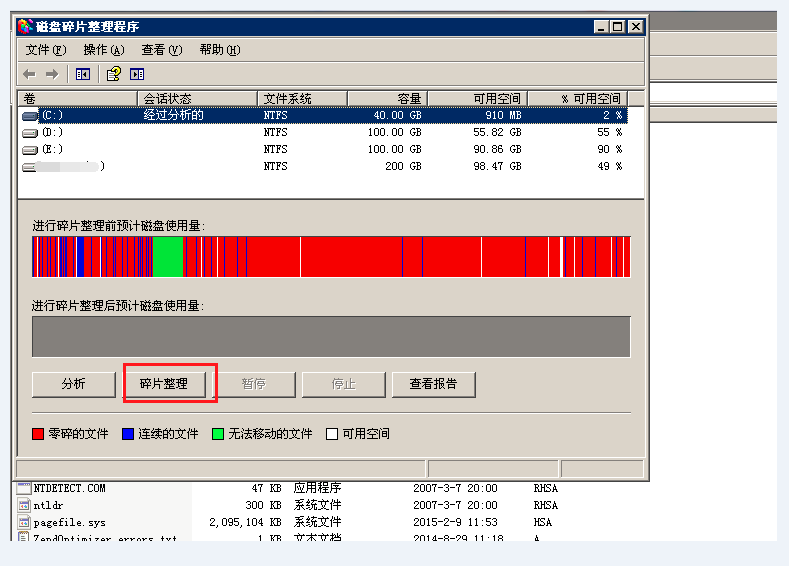Click the Back arrow toolbar icon

29,74
